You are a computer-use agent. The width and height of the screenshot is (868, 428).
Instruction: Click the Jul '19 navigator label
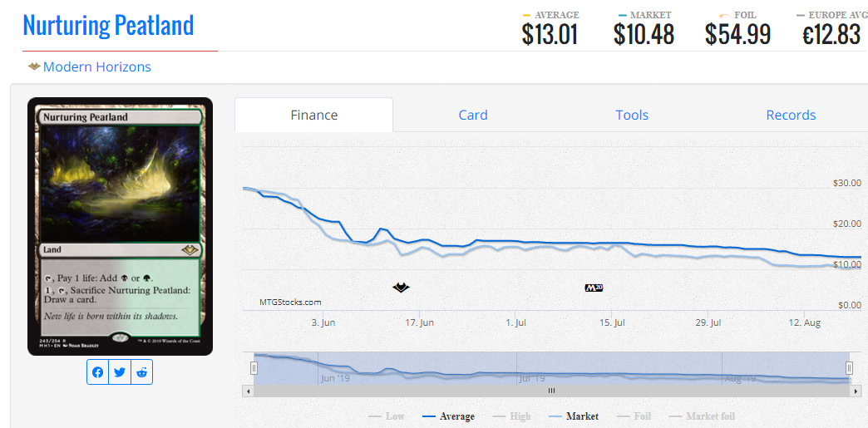click(532, 379)
